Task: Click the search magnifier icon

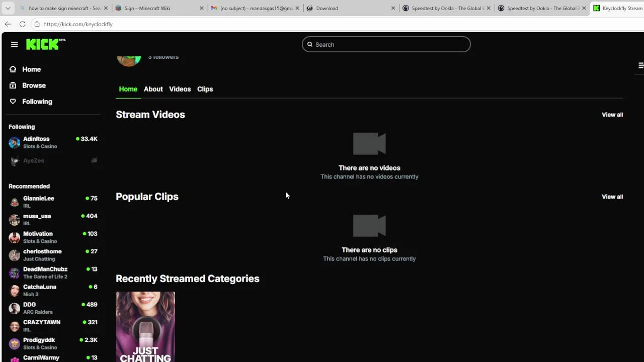Action: click(310, 44)
